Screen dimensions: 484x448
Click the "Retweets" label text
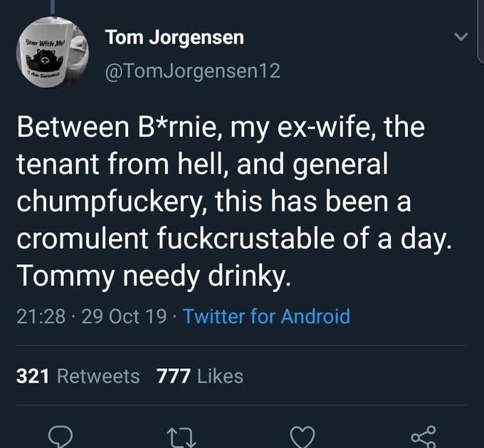click(x=98, y=375)
